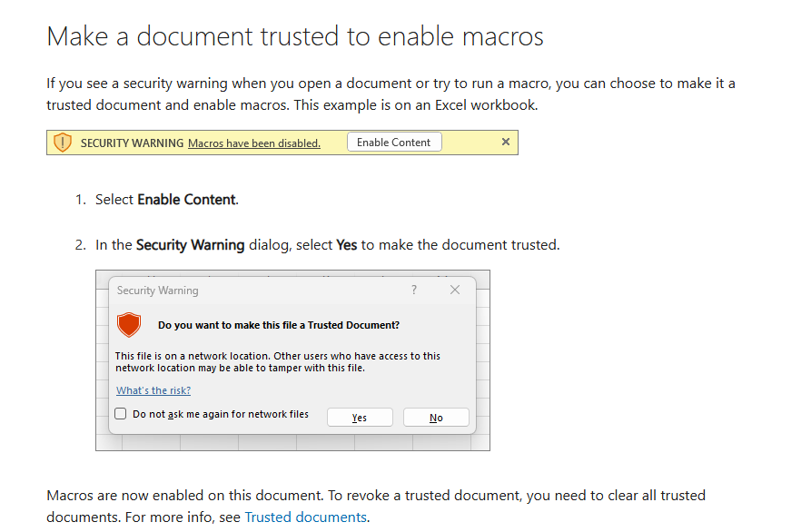
Task: Click No to decline trusting the file
Action: pyautogui.click(x=436, y=417)
